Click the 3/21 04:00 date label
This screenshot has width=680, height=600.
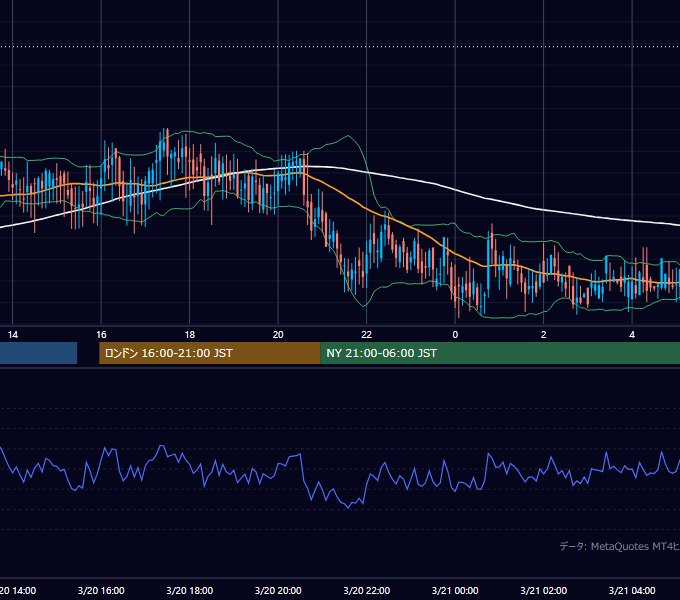[x=632, y=590]
